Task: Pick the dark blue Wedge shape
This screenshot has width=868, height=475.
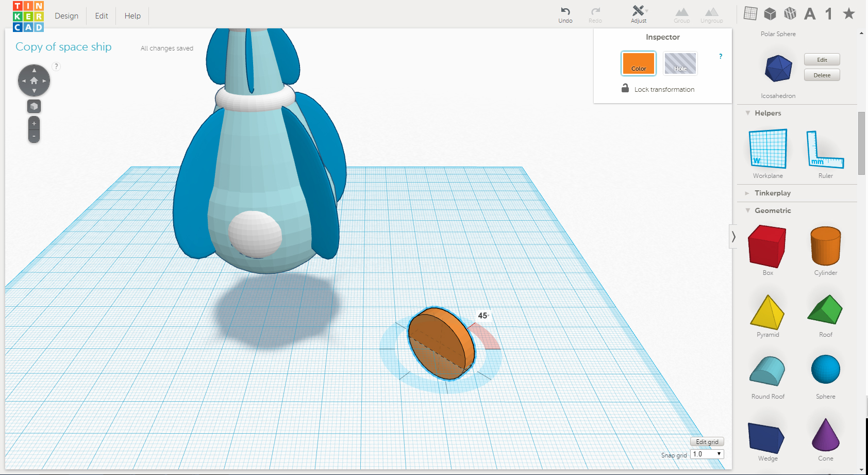Action: click(x=766, y=437)
